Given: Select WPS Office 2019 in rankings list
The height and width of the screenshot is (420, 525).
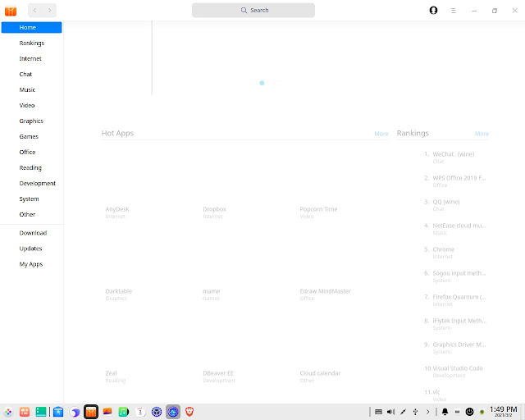Looking at the screenshot, I should (454, 180).
